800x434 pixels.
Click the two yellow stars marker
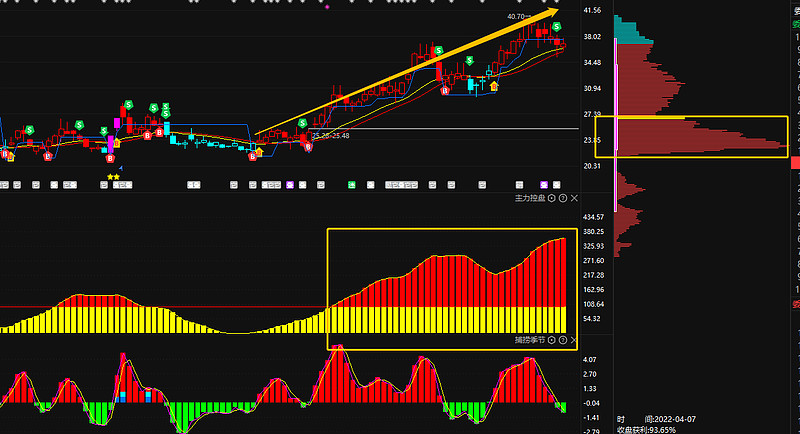pyautogui.click(x=114, y=177)
